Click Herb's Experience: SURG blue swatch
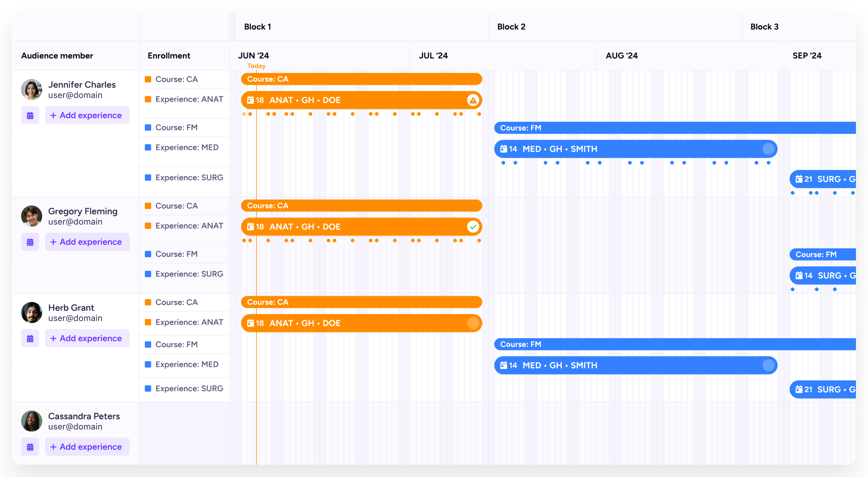This screenshot has height=477, width=868. coord(148,389)
